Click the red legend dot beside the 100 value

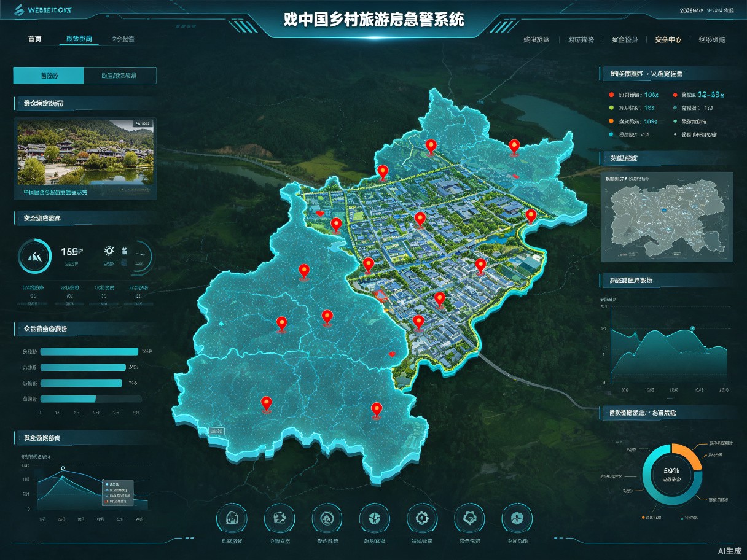[611, 95]
